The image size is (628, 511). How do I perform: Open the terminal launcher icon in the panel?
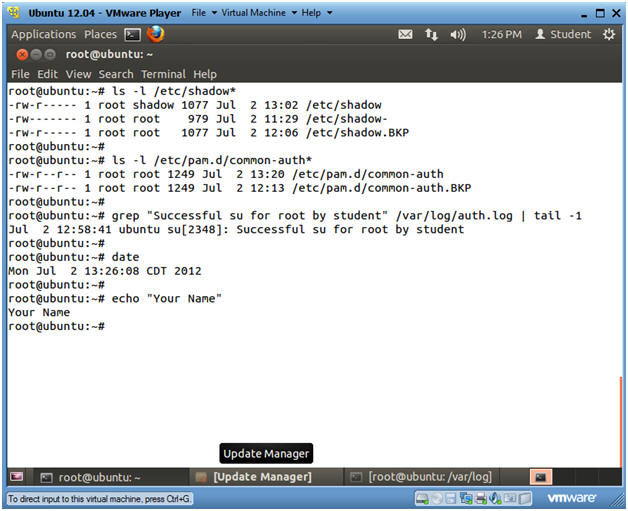click(x=133, y=35)
